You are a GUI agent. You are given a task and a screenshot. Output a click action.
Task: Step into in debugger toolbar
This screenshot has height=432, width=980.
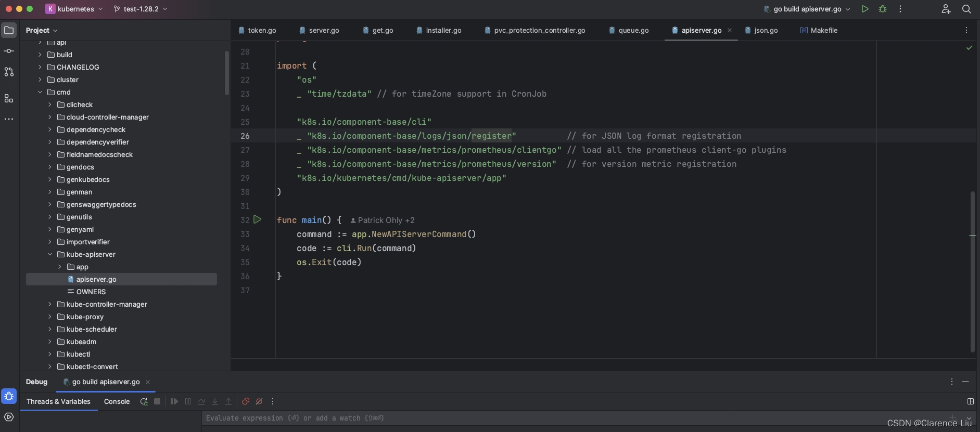pos(215,401)
